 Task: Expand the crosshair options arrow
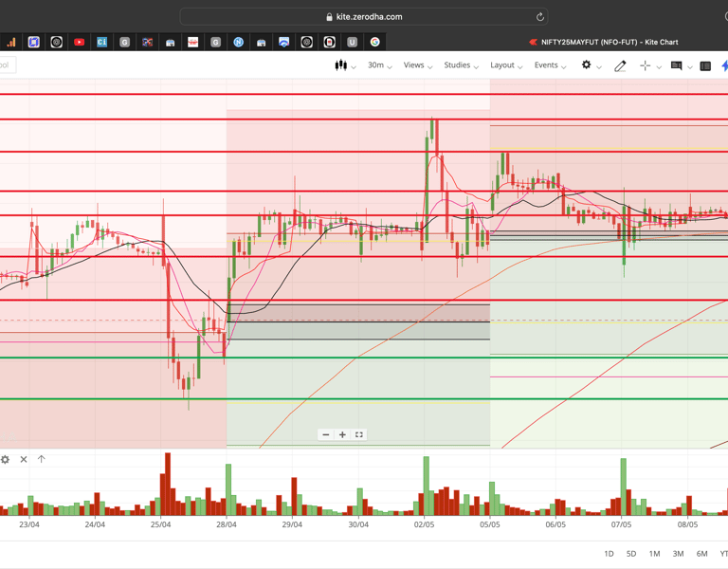tap(659, 67)
